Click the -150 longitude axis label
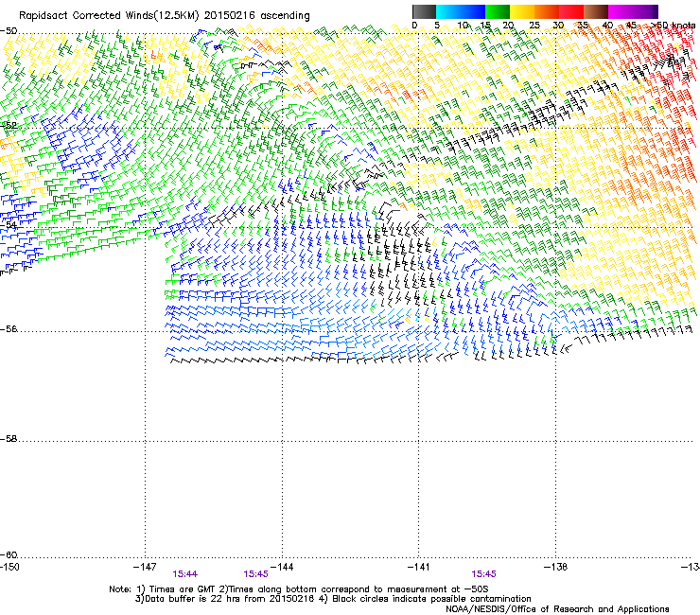This screenshot has height=615, width=700. [9, 567]
